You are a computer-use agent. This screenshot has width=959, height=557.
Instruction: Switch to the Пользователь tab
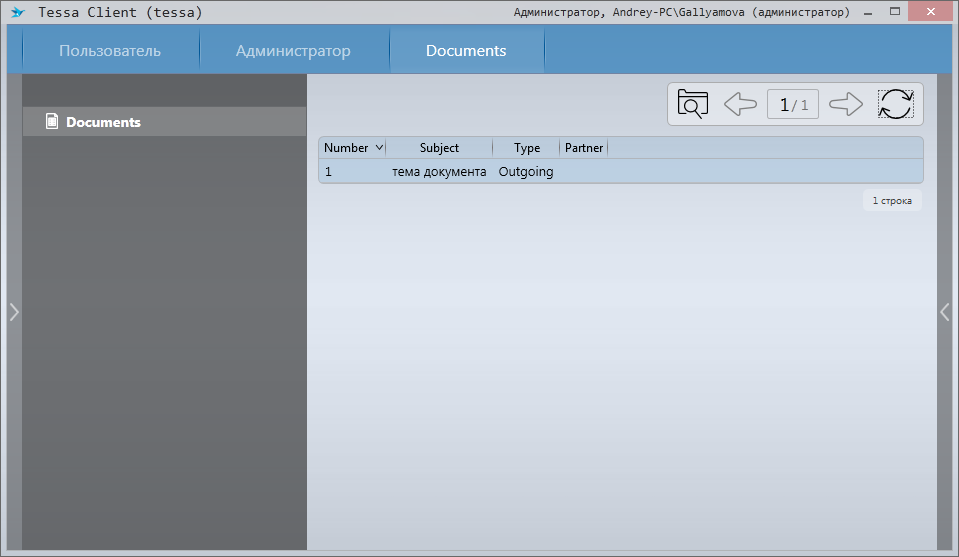(x=110, y=51)
